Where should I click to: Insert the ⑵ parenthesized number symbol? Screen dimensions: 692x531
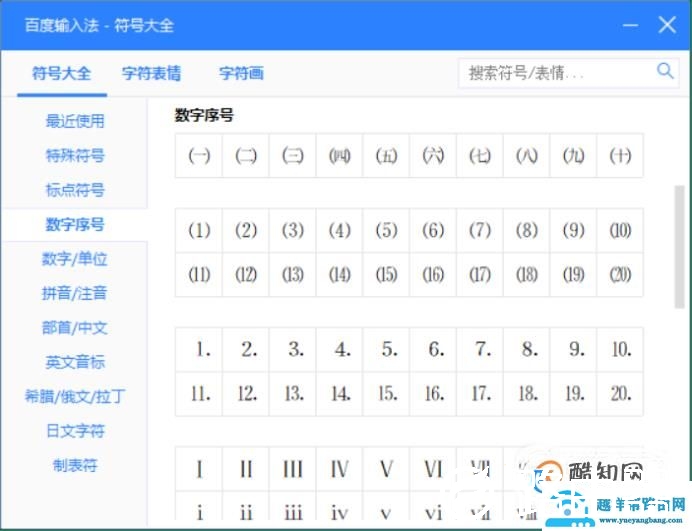point(246,230)
